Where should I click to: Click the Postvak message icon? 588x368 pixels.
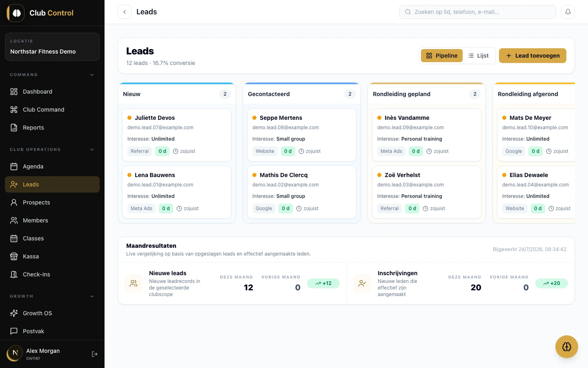pyautogui.click(x=14, y=331)
